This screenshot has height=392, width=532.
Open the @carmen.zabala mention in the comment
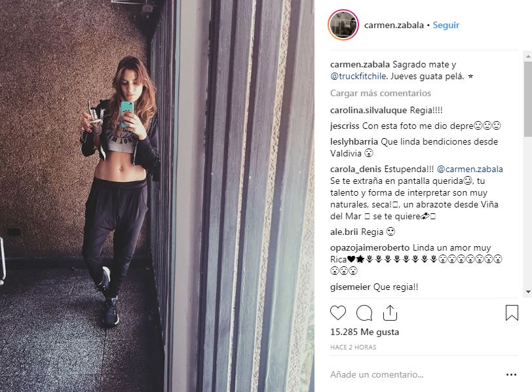(470, 169)
